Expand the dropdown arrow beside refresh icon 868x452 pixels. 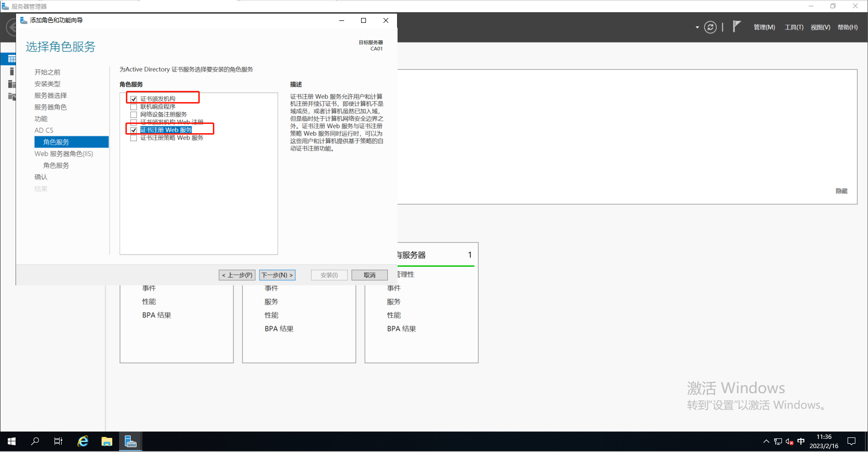coord(697,27)
